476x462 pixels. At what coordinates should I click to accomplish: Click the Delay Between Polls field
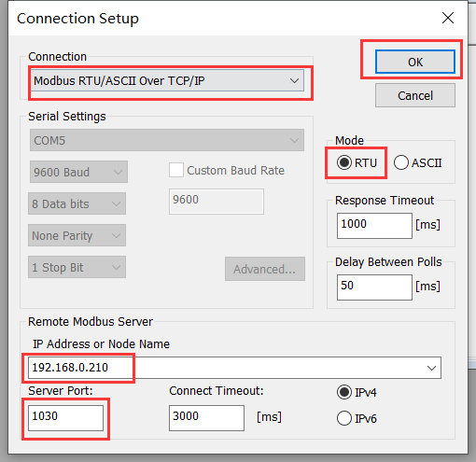click(x=374, y=287)
